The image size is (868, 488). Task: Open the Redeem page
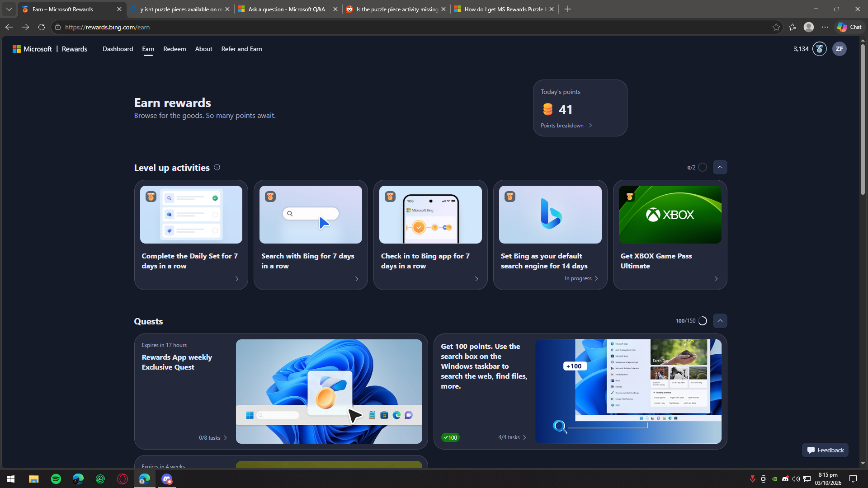click(x=175, y=49)
